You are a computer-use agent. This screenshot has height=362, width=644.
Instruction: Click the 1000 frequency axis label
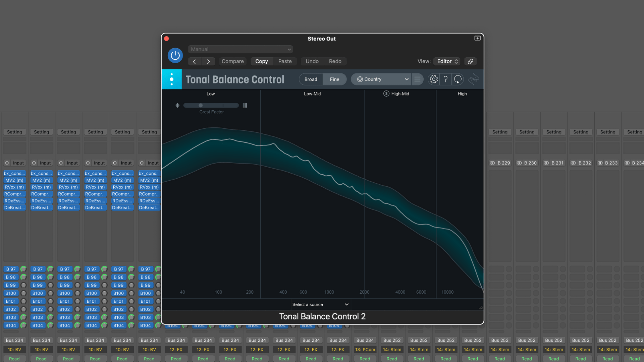click(x=329, y=292)
